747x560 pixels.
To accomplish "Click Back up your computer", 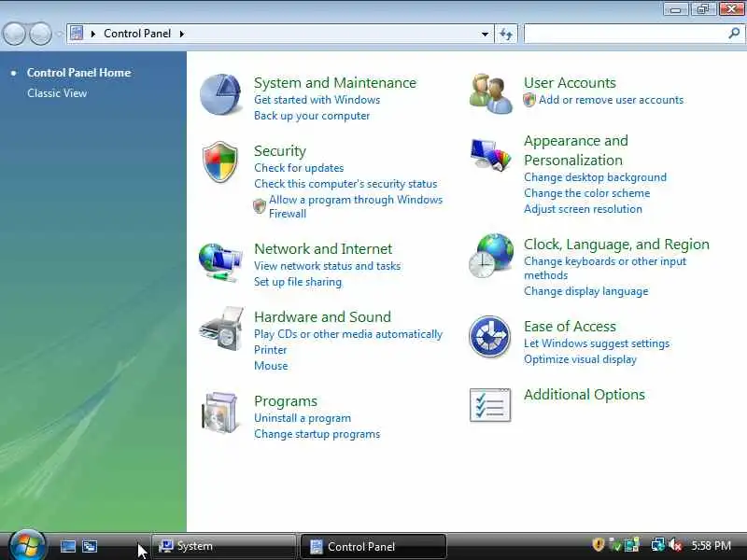I will point(312,116).
